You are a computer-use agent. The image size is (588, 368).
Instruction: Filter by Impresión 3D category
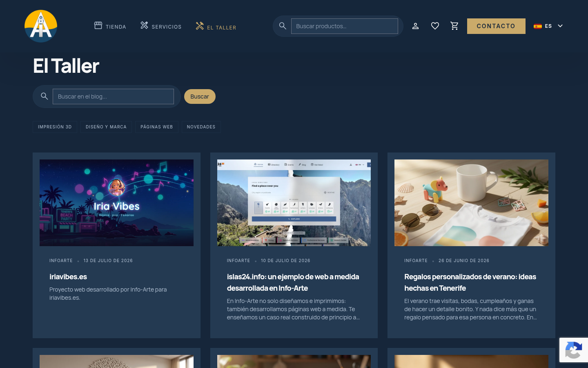click(x=55, y=127)
